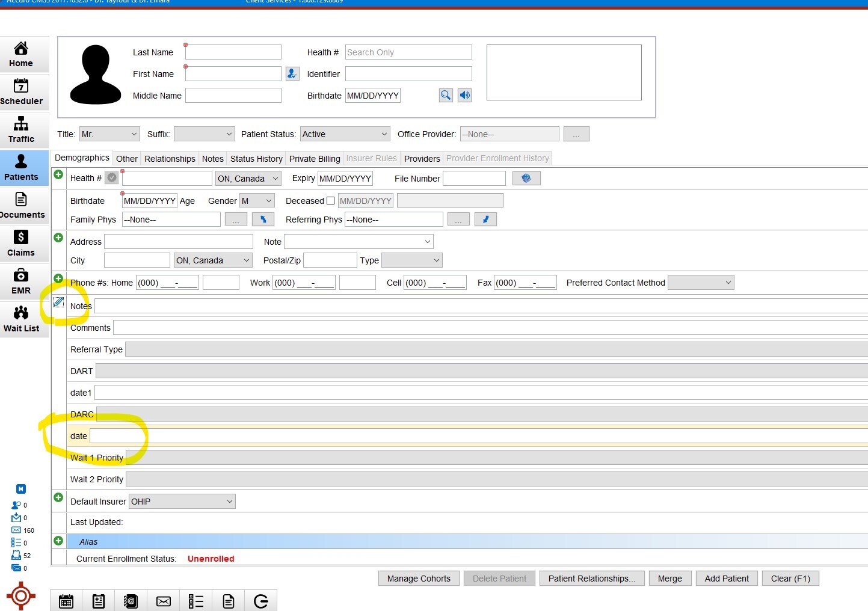Switch to the Private Billing tab

[x=315, y=159]
